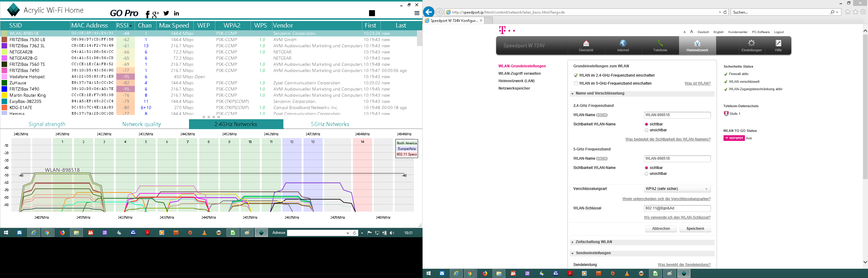Open the Acrylic hamburger menu

pyautogui.click(x=417, y=13)
